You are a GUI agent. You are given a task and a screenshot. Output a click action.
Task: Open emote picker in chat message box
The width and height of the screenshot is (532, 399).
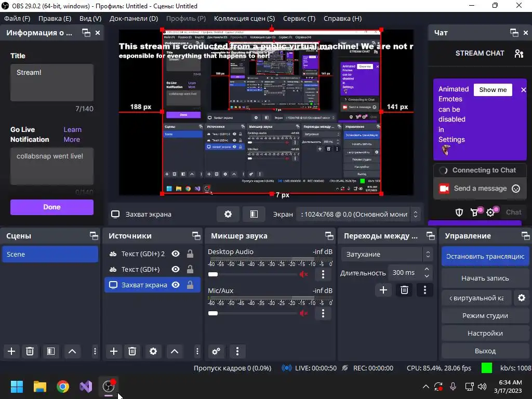(x=516, y=189)
